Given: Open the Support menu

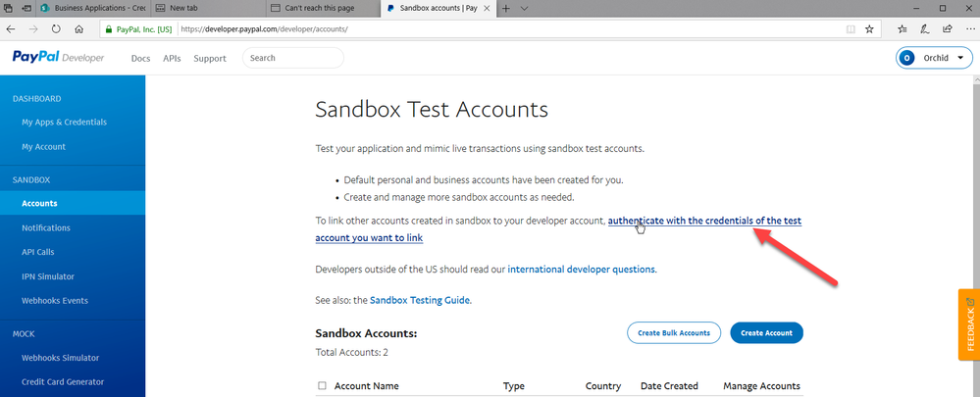Looking at the screenshot, I should pyautogui.click(x=209, y=58).
